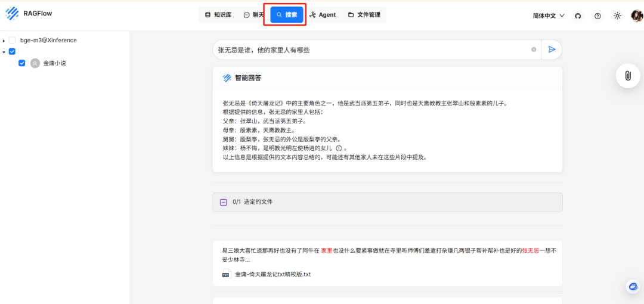The image size is (644, 304).
Task: Collapse the unnamed checked tree node
Action: 4,52
